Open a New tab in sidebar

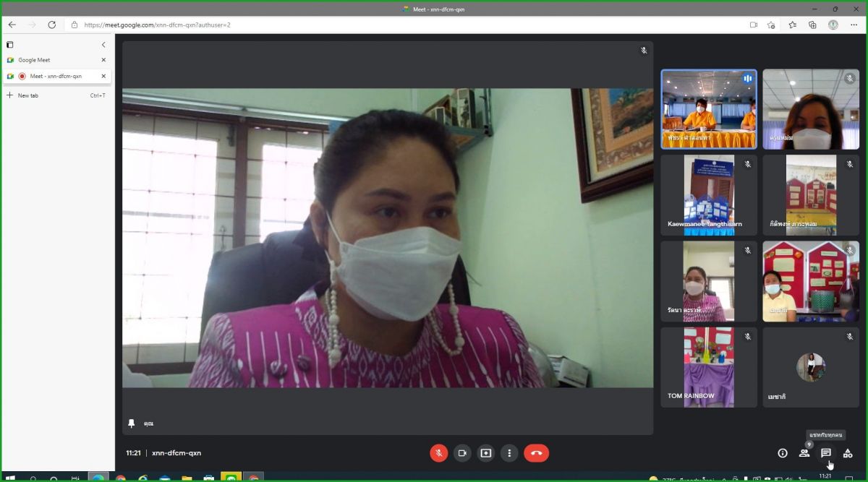tap(29, 95)
